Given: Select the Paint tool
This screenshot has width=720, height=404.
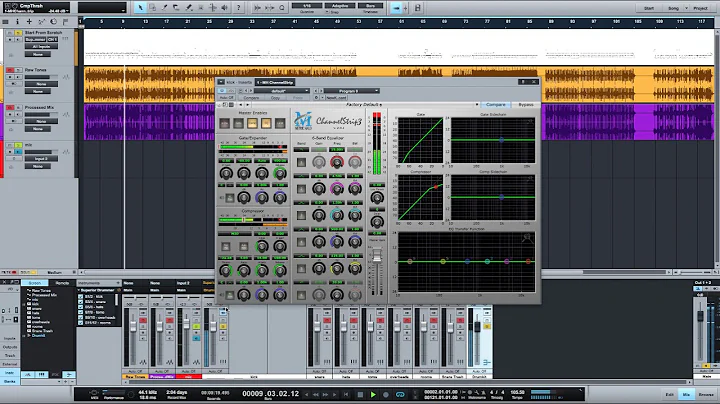Looking at the screenshot, I should pos(189,8).
